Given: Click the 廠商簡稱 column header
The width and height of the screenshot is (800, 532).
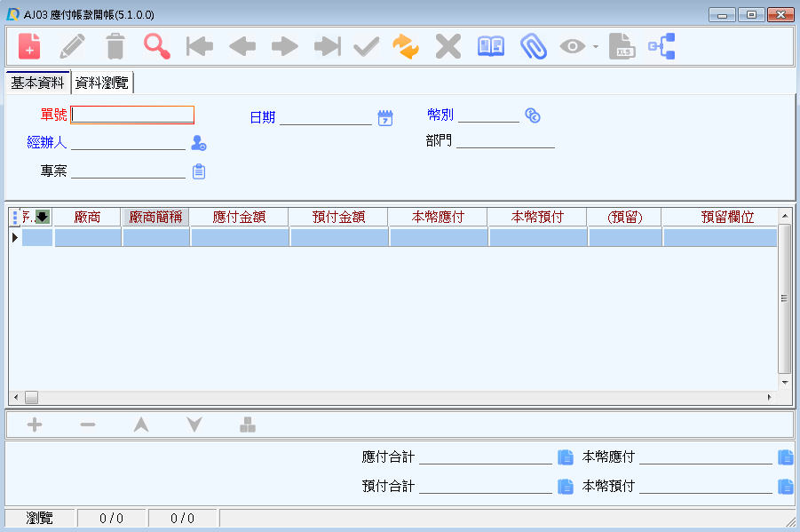Looking at the screenshot, I should (155, 217).
